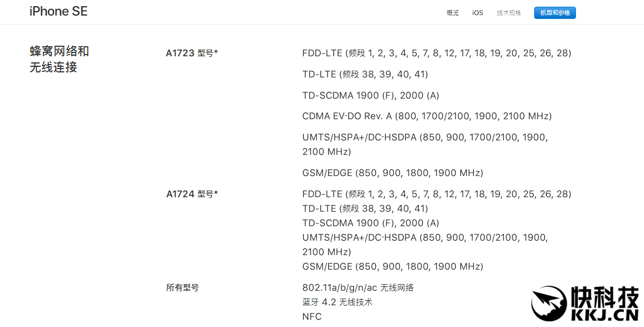Image resolution: width=644 pixels, height=327 pixels.
Task: Switch to the iOS tab
Action: pyautogui.click(x=478, y=13)
